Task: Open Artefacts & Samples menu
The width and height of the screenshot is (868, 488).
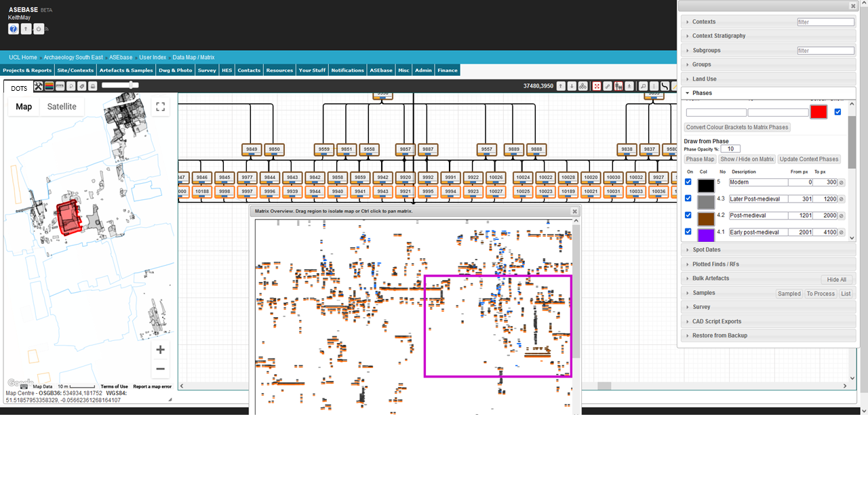Action: click(x=126, y=70)
